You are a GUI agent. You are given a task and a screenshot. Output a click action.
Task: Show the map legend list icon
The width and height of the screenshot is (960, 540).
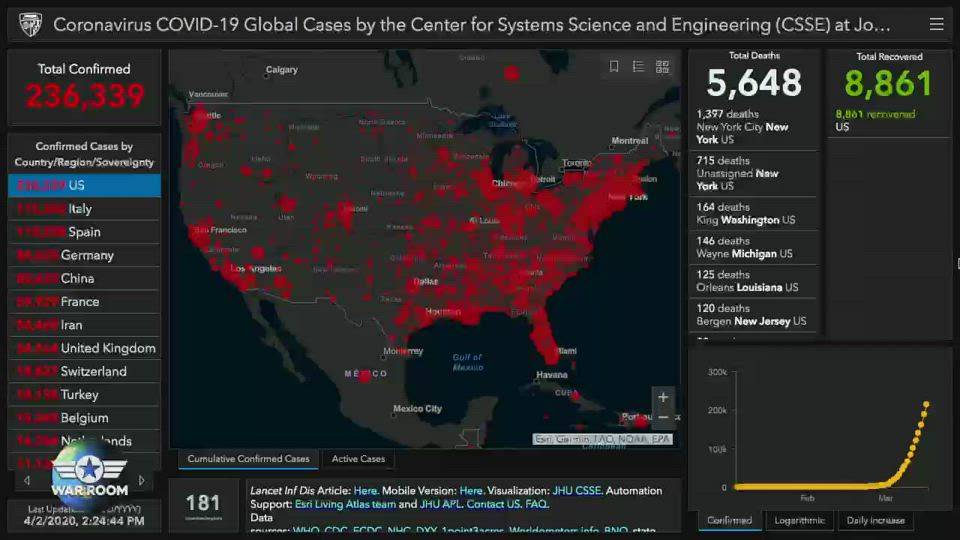[638, 67]
